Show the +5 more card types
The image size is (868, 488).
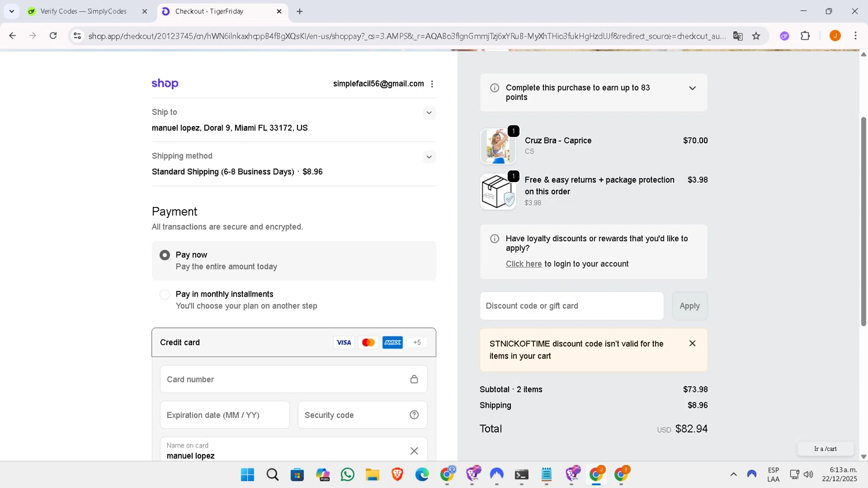coord(417,342)
